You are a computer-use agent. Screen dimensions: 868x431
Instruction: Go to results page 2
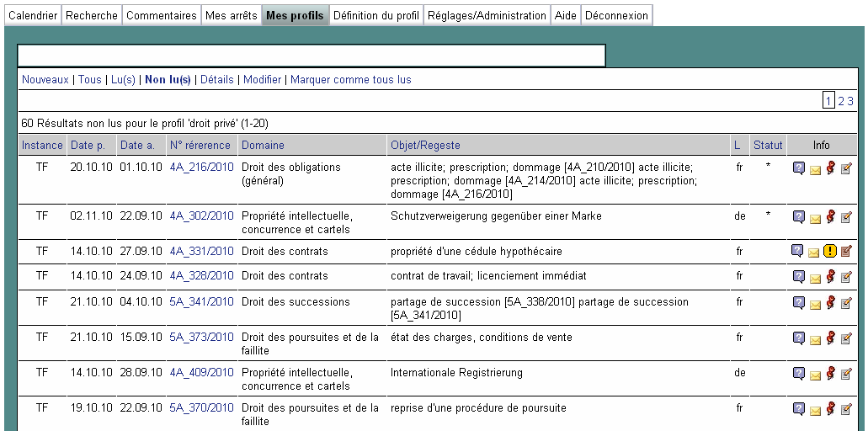840,101
